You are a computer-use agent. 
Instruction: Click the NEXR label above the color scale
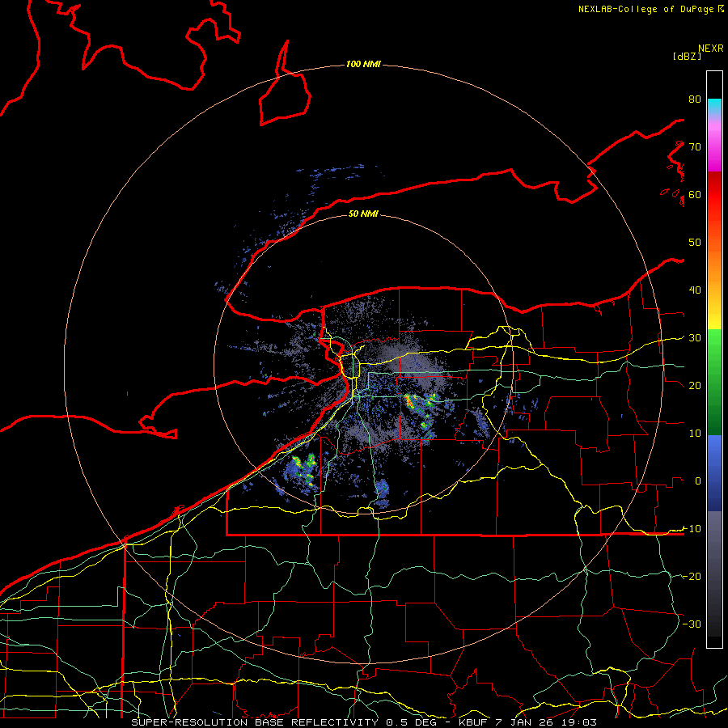711,49
